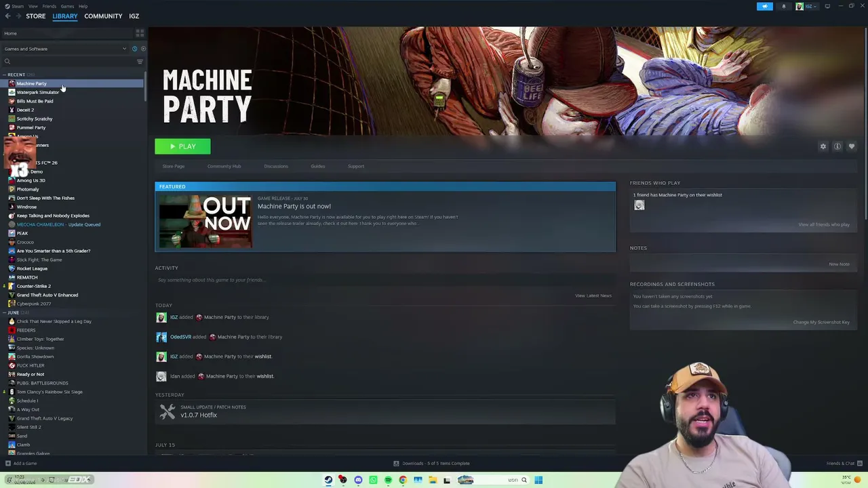Toggle sort by recent activity clock filter
Screen dimensions: 868x488
[134, 49]
